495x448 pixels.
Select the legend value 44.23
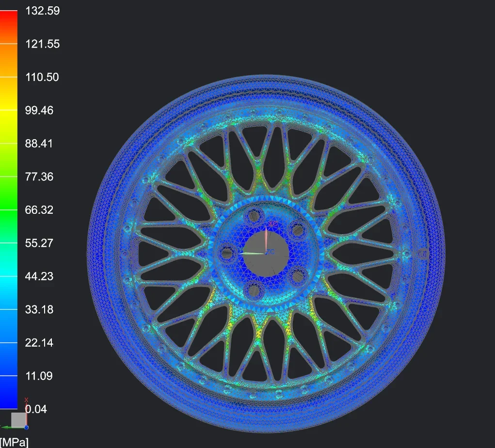point(39,276)
